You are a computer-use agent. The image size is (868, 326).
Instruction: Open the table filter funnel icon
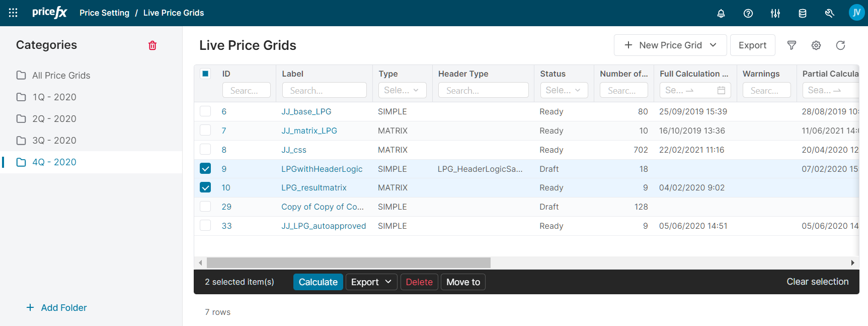click(x=792, y=45)
